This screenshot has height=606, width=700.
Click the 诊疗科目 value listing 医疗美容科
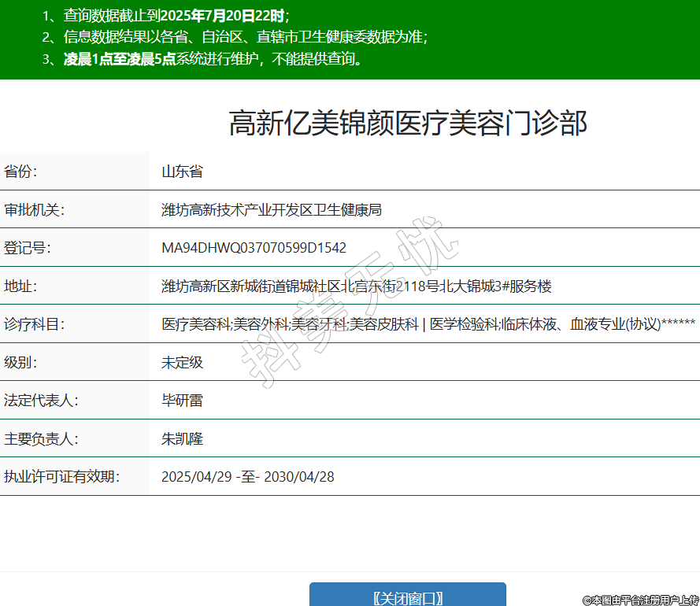(x=428, y=324)
